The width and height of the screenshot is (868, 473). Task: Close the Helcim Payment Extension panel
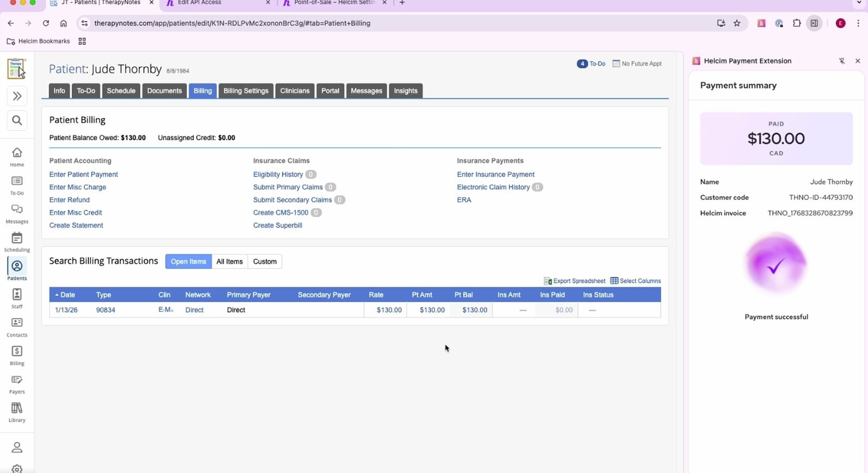pyautogui.click(x=857, y=61)
